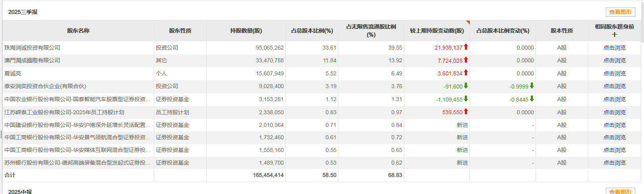Viewport: 644px width, 194px height.
Task: Click red up arrow beside 539,550
Action: 466,112
